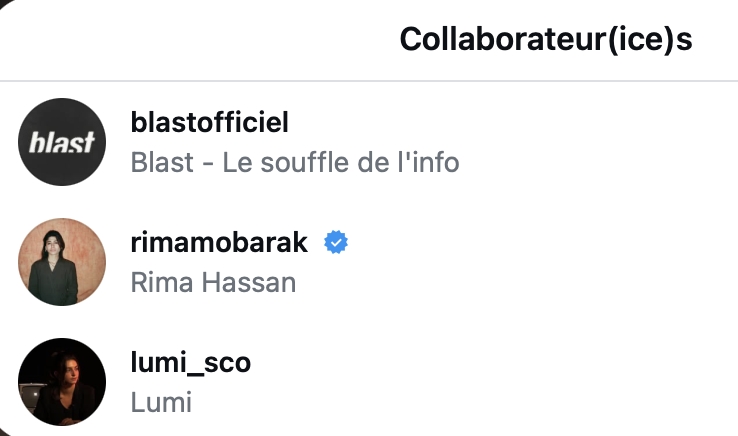Click the Collaborateur(ice)s dialog title
This screenshot has height=436, width=738.
pyautogui.click(x=546, y=40)
